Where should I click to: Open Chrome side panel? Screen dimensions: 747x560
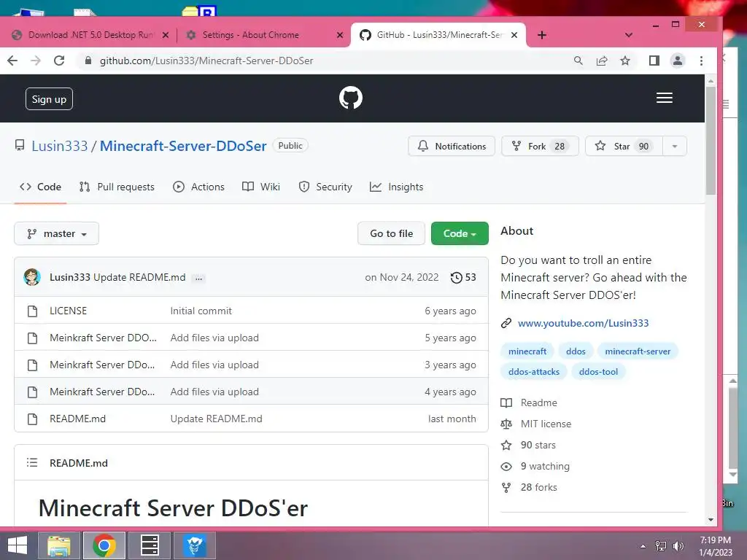click(654, 61)
